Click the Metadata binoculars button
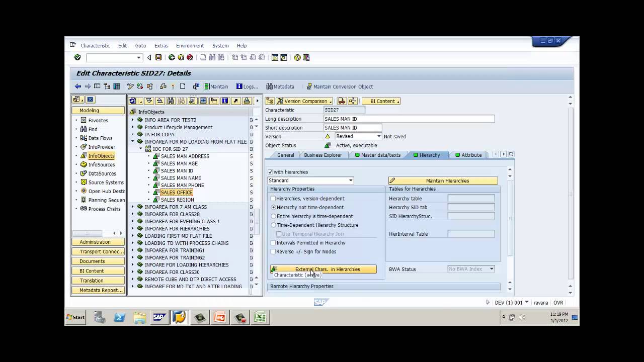Screen dimensions: 644x362 pos(280,86)
